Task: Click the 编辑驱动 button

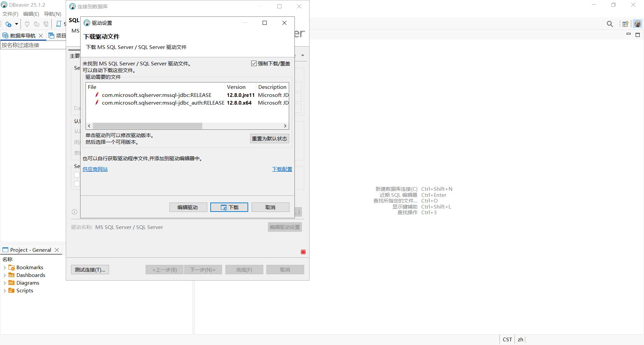Action: tap(188, 208)
